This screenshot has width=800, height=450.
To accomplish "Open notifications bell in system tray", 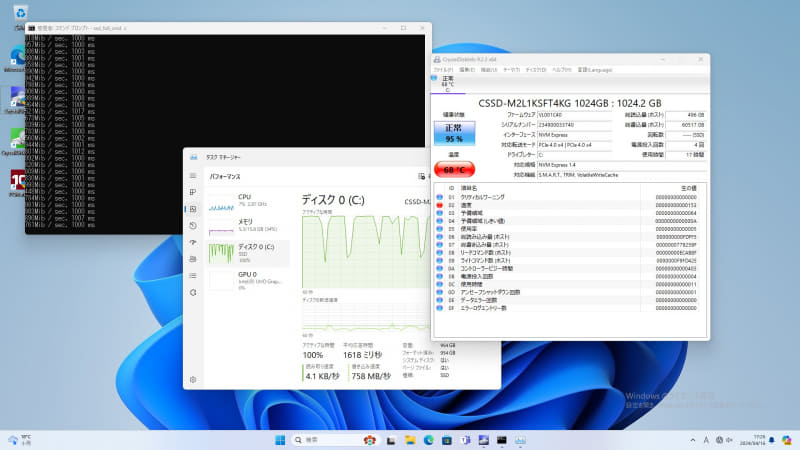I will (x=771, y=440).
